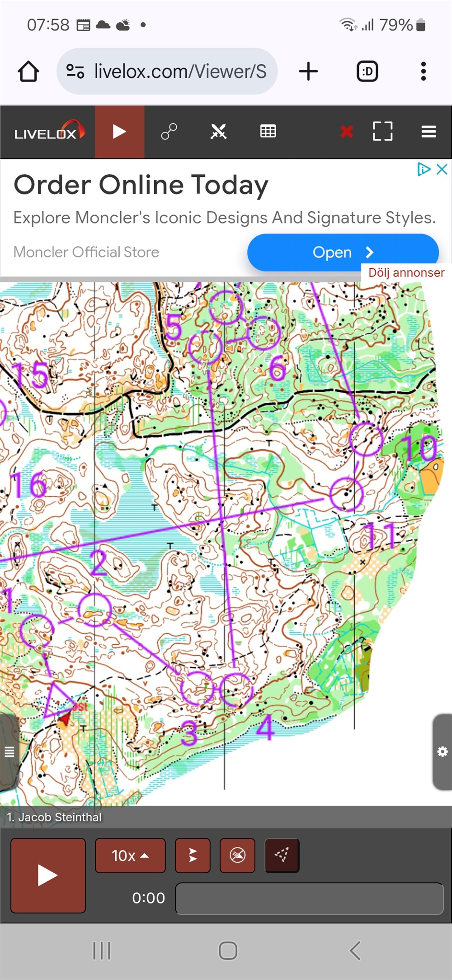Tap the red X icon in toolbar

(347, 132)
